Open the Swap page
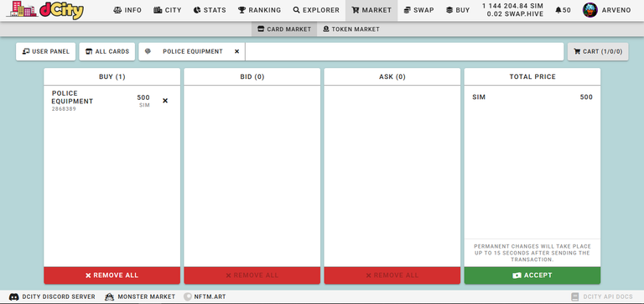 418,10
